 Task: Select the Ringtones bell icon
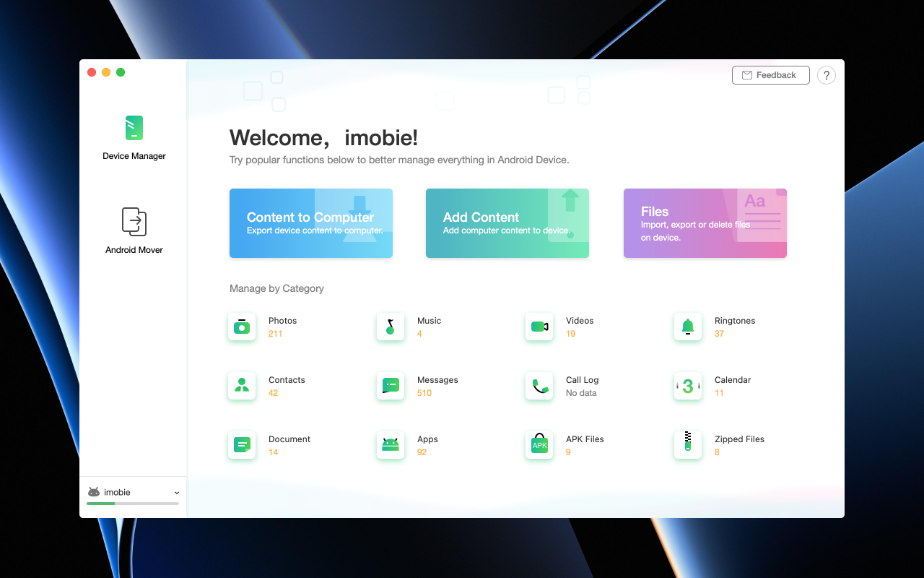tap(688, 327)
